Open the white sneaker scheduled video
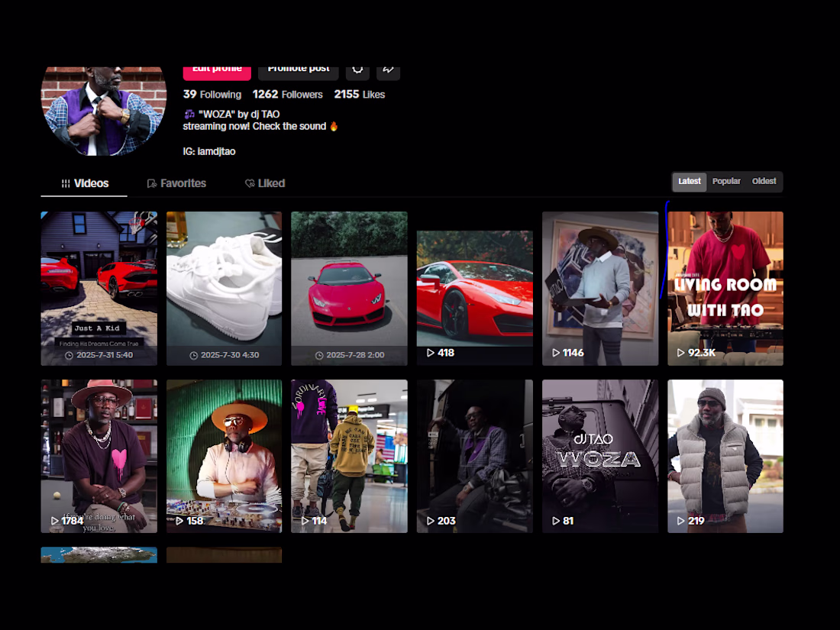The image size is (840, 630). pyautogui.click(x=224, y=288)
